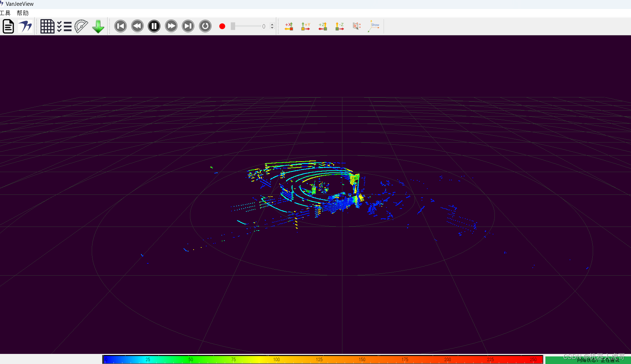The width and height of the screenshot is (631, 364).
Task: Toggle the grid display icon
Action: coord(47,26)
